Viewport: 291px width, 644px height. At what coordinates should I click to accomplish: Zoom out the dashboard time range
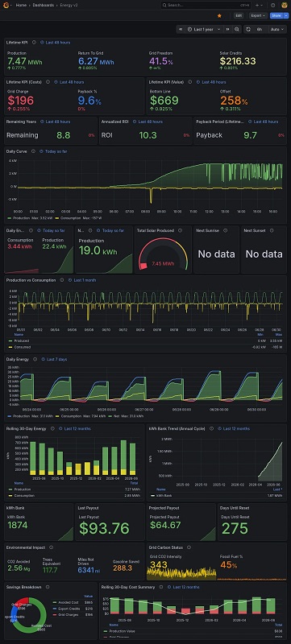(237, 29)
